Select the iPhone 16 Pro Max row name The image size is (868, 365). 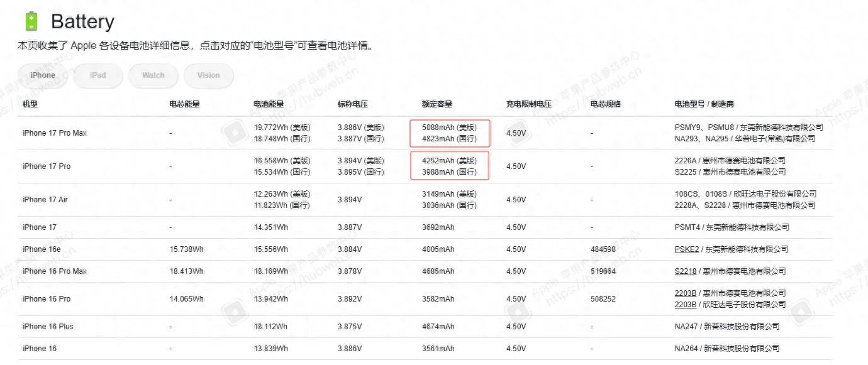(55, 271)
